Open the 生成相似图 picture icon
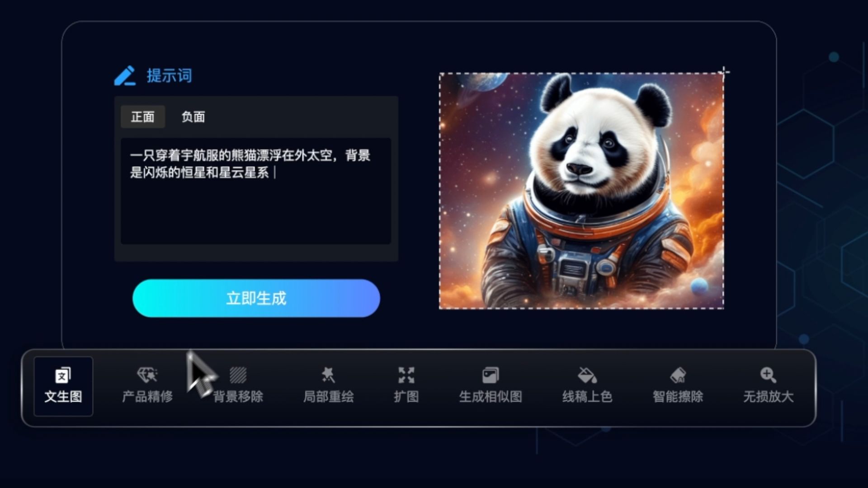This screenshot has height=488, width=868. point(491,375)
